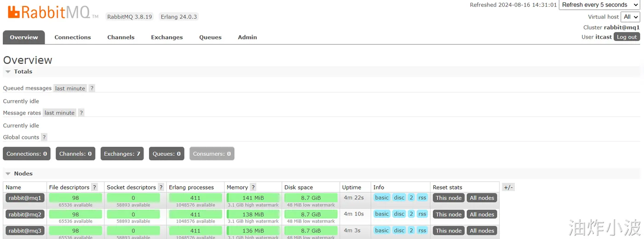
Task: Click the RabbitMQ logo icon
Action: [14, 12]
